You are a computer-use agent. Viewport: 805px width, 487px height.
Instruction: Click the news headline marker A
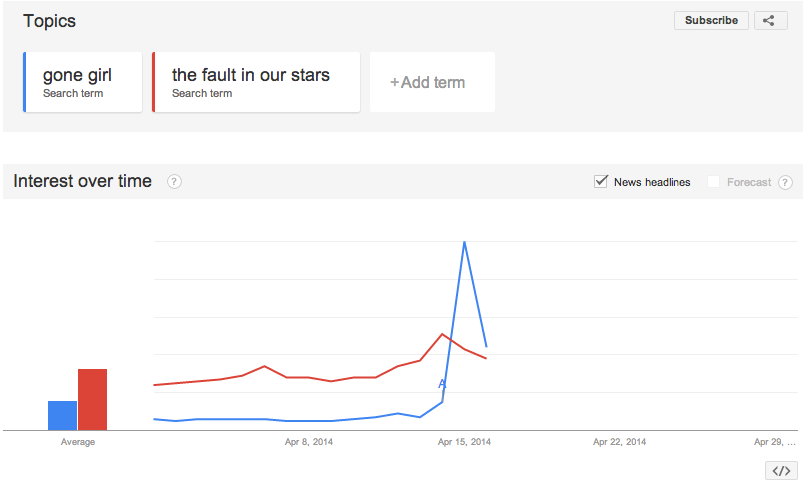click(x=442, y=384)
